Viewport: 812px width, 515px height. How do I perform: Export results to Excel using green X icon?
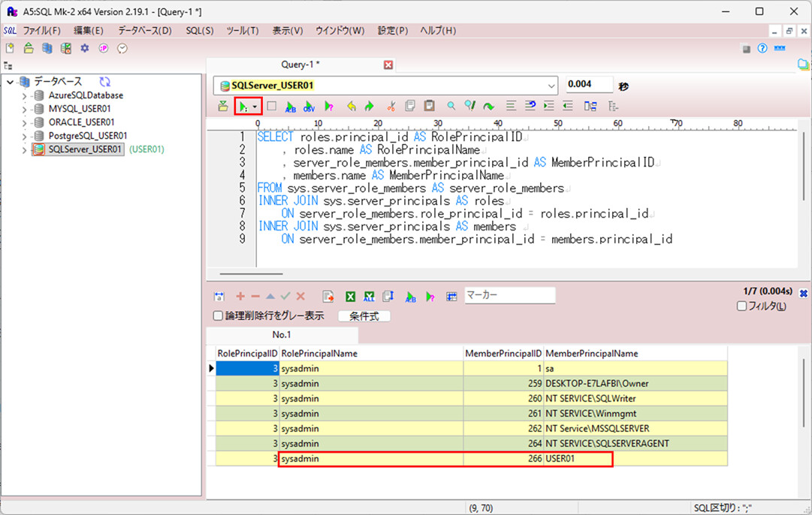pos(350,297)
